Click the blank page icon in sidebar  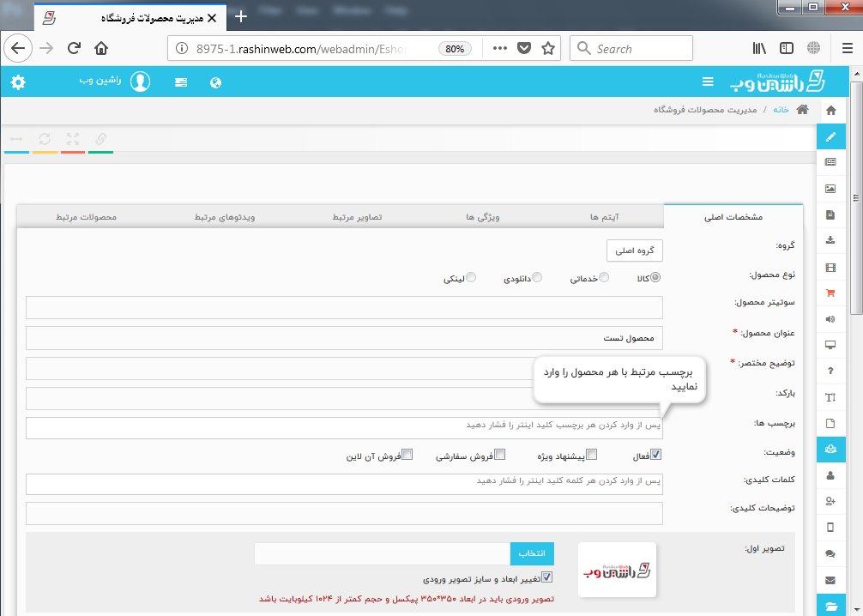tap(830, 423)
